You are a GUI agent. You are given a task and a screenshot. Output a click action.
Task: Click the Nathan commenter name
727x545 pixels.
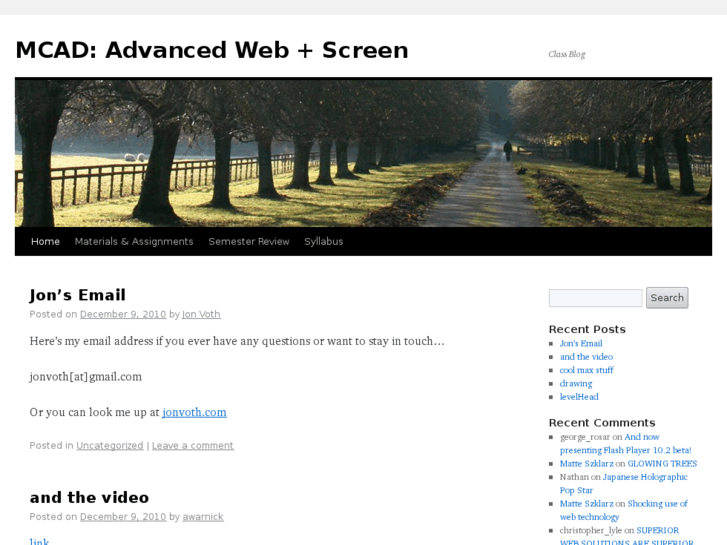[x=574, y=477]
